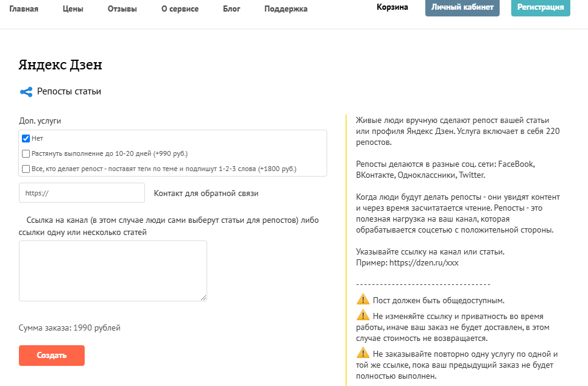The height and width of the screenshot is (386, 588).
Task: Click the Доп. услуги label
Action: (x=40, y=121)
